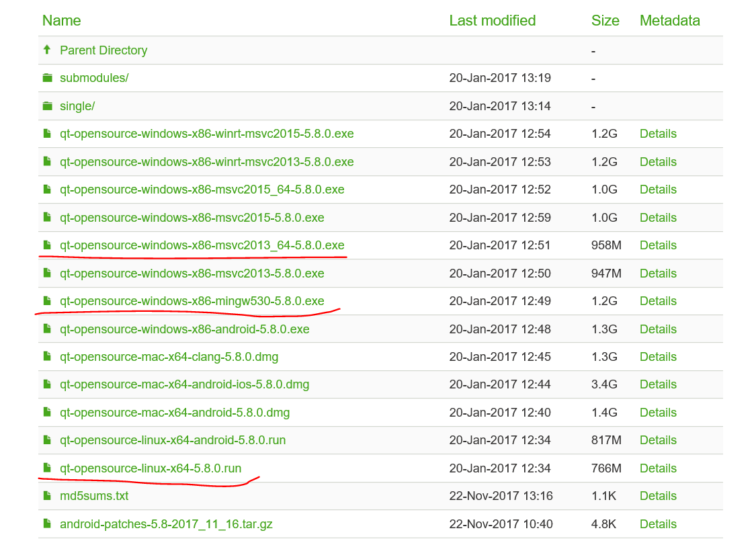Click file icon beside linux-x64-android run
This screenshot has height=543, width=756.
click(47, 440)
